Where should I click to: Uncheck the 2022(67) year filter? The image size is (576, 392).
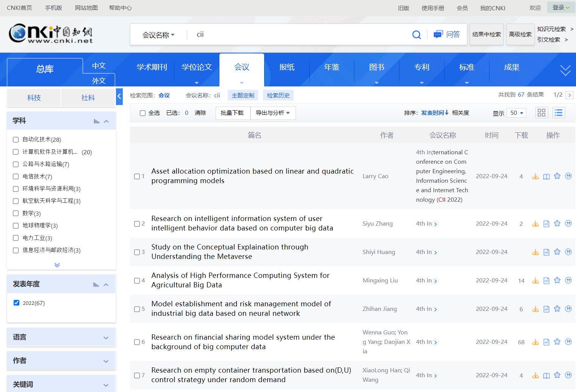click(x=17, y=303)
